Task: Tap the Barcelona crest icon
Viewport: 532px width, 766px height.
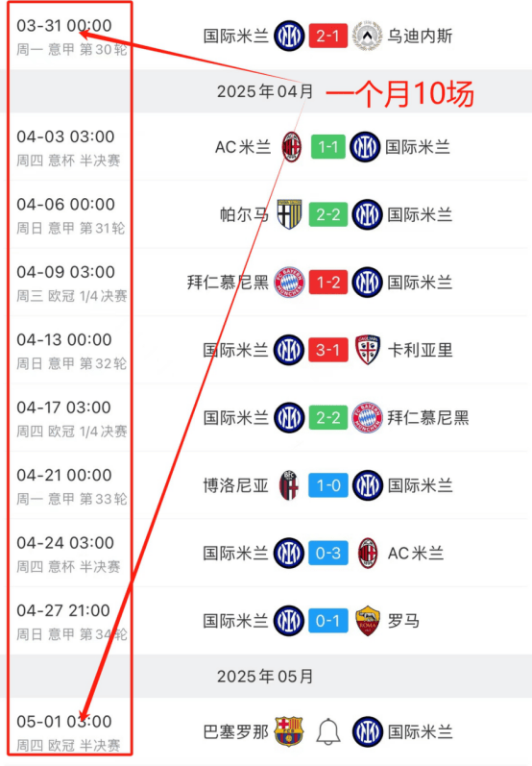Action: [289, 731]
